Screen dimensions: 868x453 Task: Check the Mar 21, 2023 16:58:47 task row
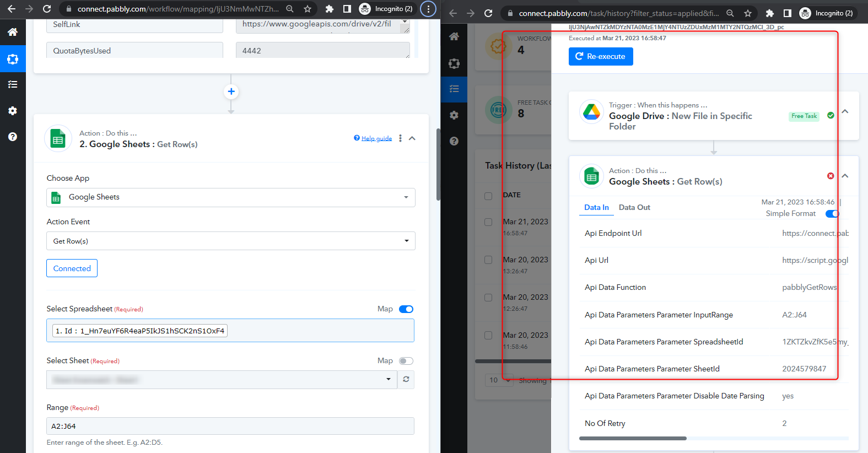pyautogui.click(x=488, y=222)
